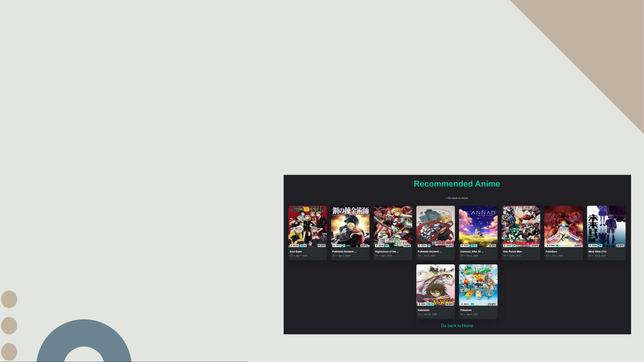The width and height of the screenshot is (644, 362).
Task: Click the 'Jul 5, 2010' date text
Action: pos(386,256)
